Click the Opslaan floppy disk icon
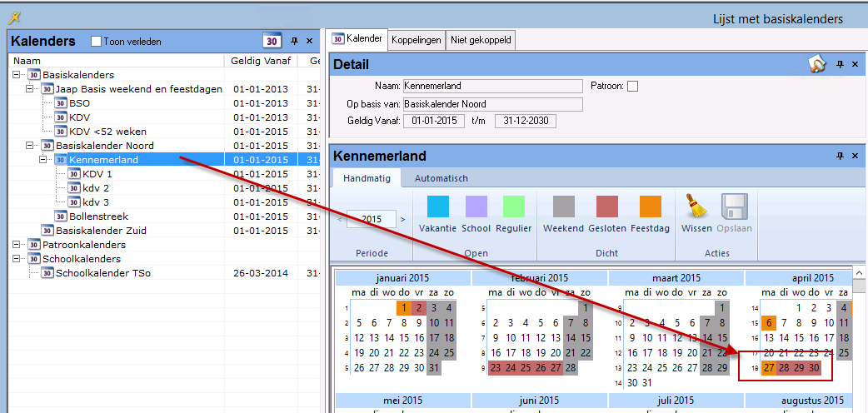This screenshot has height=413, width=868. (734, 207)
